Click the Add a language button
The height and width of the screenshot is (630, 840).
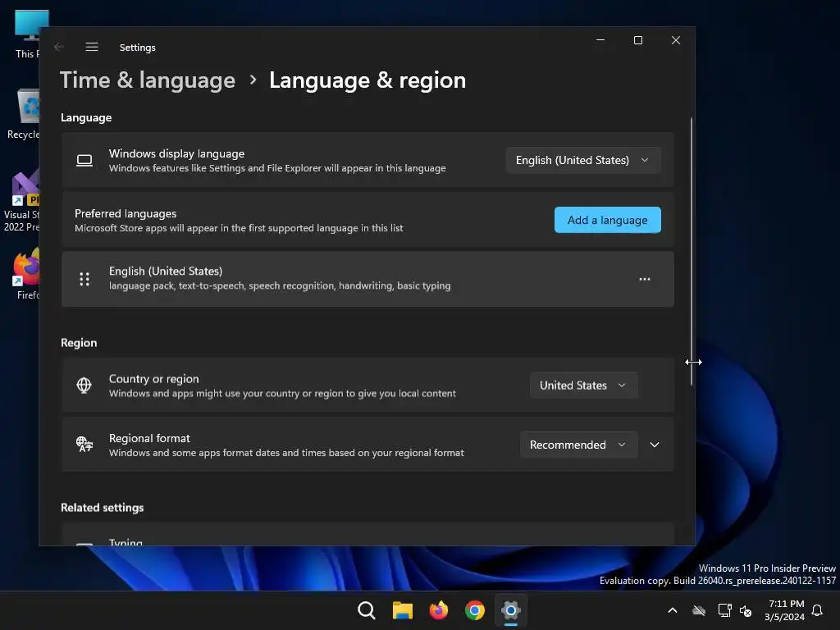coord(608,220)
